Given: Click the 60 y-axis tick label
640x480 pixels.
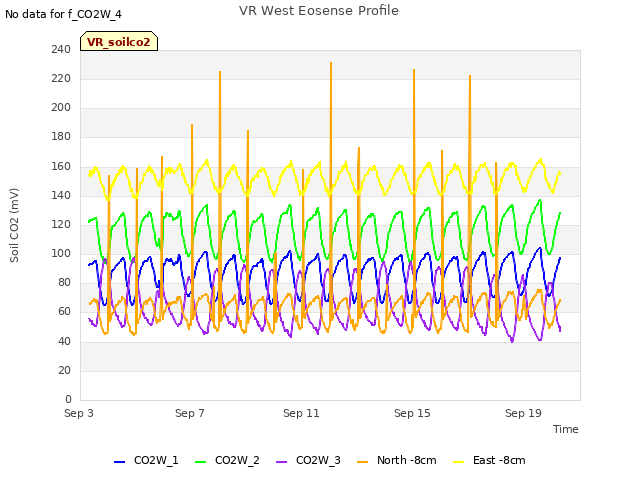Looking at the screenshot, I should tap(64, 312).
